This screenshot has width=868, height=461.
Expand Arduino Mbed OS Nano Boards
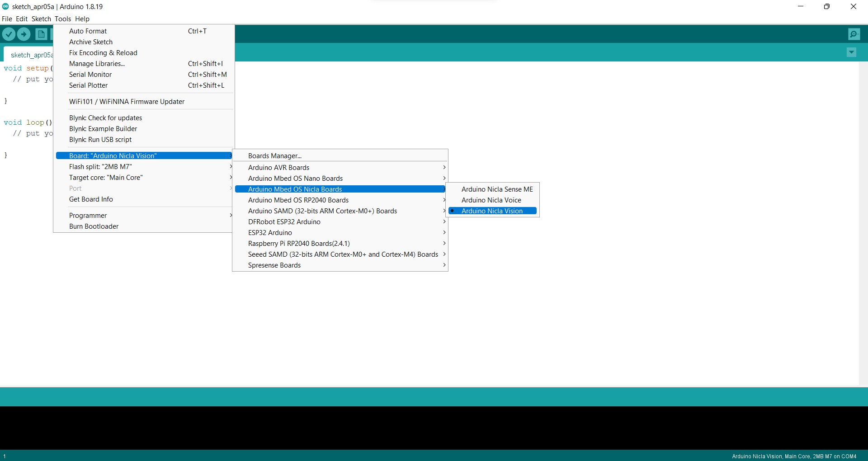pyautogui.click(x=340, y=179)
